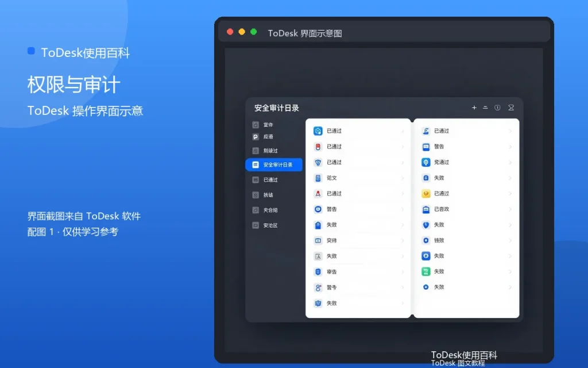Open the chevron on the 审告 row
Screen dimensions: 588x368
point(403,272)
